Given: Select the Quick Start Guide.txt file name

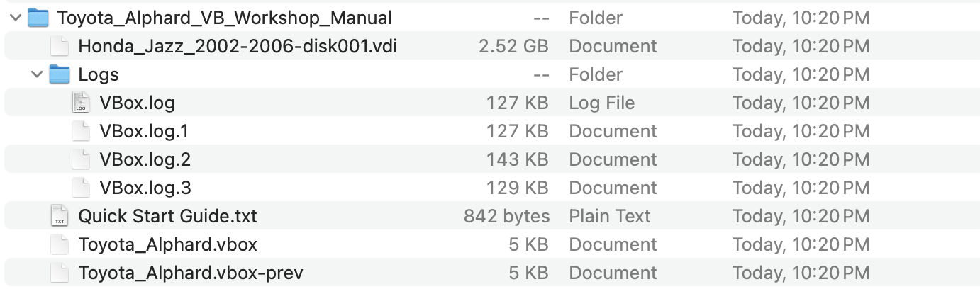Looking at the screenshot, I should [167, 216].
